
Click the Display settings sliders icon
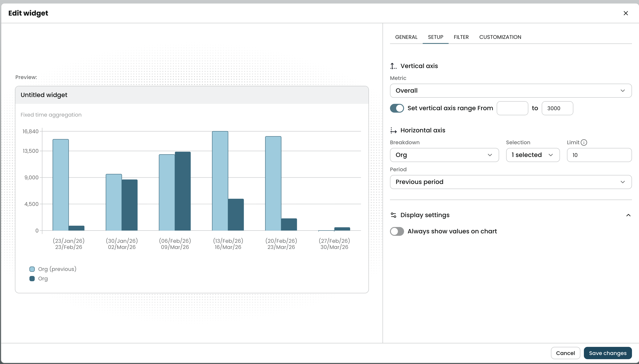pyautogui.click(x=393, y=215)
